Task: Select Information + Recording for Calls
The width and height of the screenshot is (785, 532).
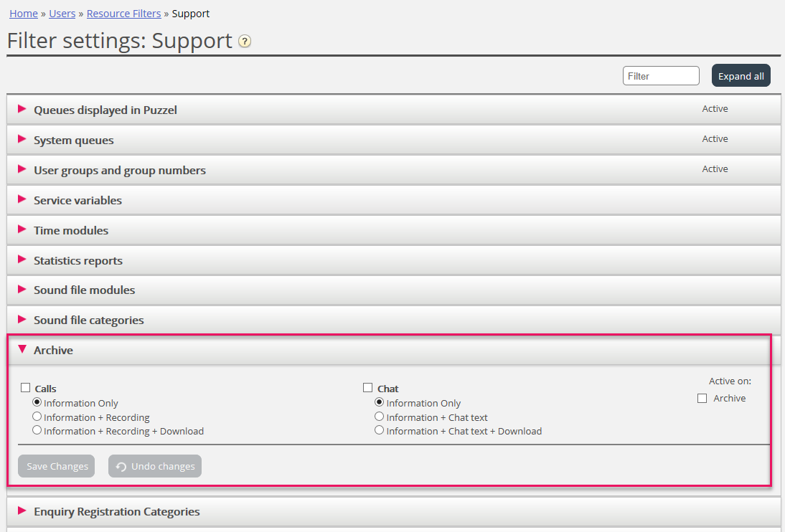Action: point(37,417)
